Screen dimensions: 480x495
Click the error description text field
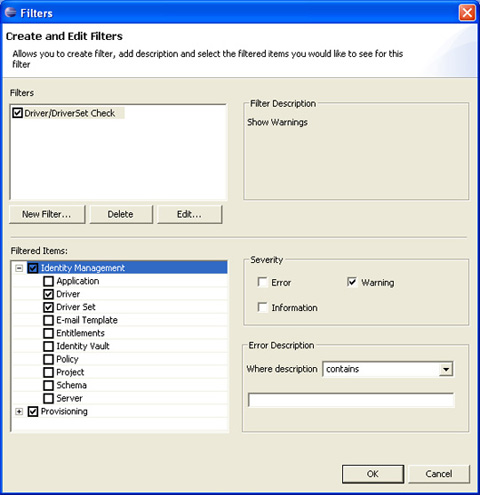coord(351,400)
